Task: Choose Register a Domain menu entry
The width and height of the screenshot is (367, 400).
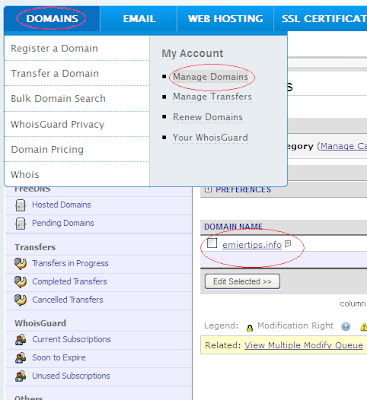Action: pyautogui.click(x=54, y=48)
